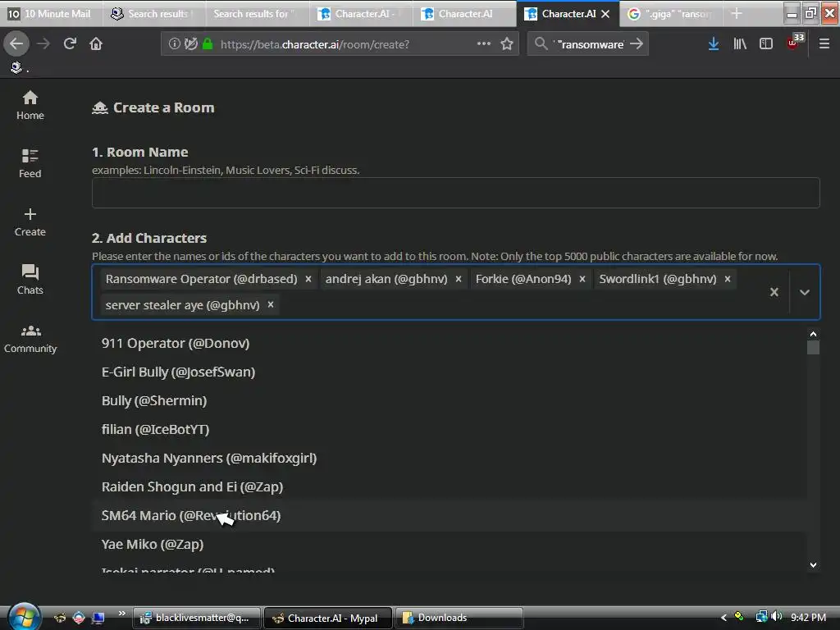Select Raiden Shogun and Ei (@Zap)
Image resolution: width=840 pixels, height=630 pixels.
click(449, 487)
